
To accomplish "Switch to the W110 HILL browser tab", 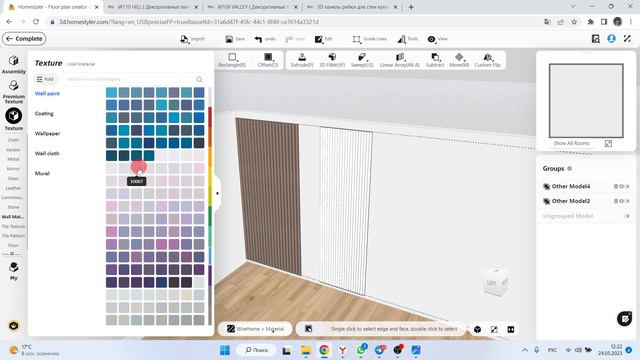I will [152, 7].
